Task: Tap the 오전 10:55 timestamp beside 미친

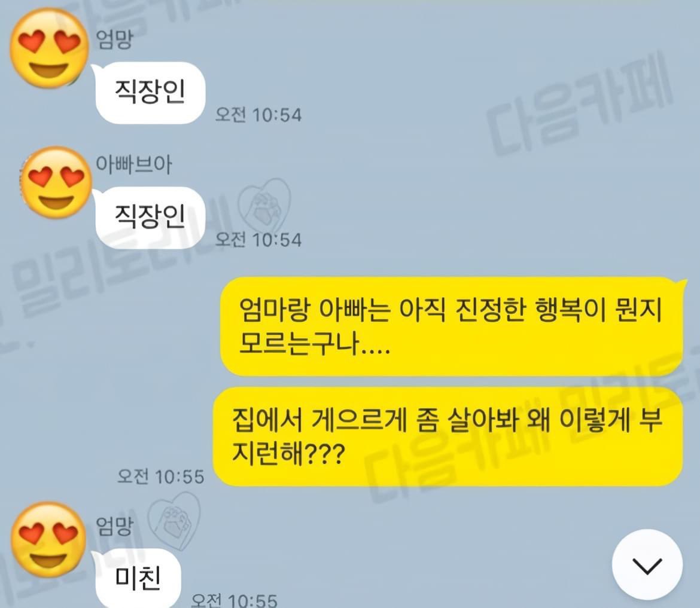Action: click(235, 600)
